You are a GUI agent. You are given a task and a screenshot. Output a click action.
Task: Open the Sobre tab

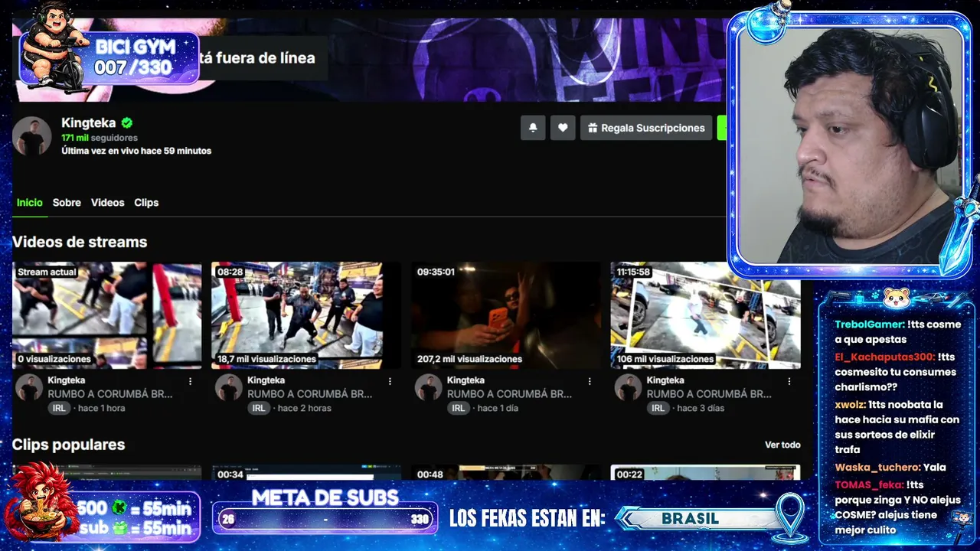point(67,203)
